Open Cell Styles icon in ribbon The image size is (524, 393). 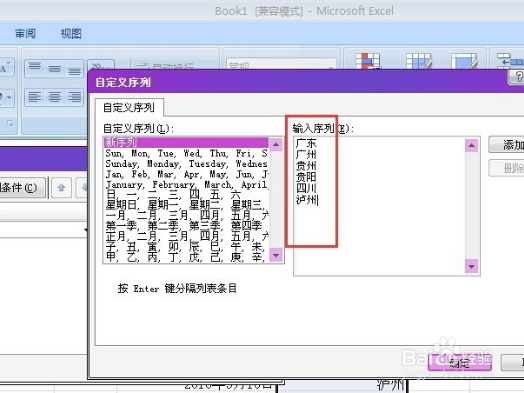pos(464,61)
